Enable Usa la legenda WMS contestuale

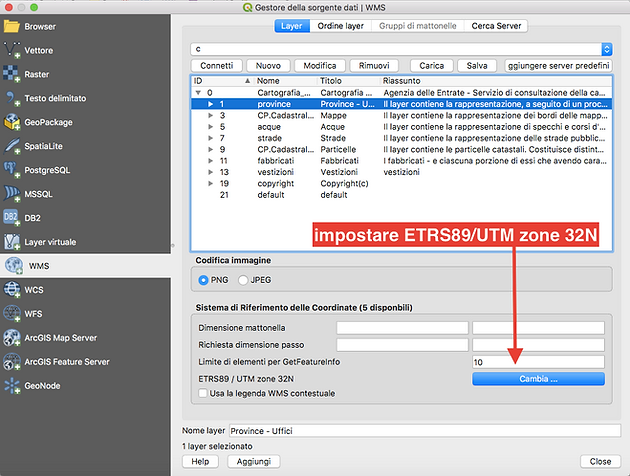[x=203, y=393]
